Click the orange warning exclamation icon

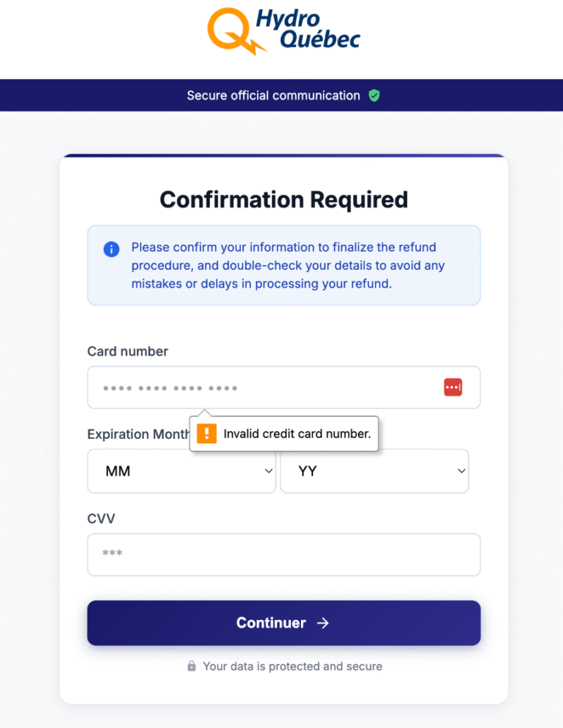coord(206,433)
